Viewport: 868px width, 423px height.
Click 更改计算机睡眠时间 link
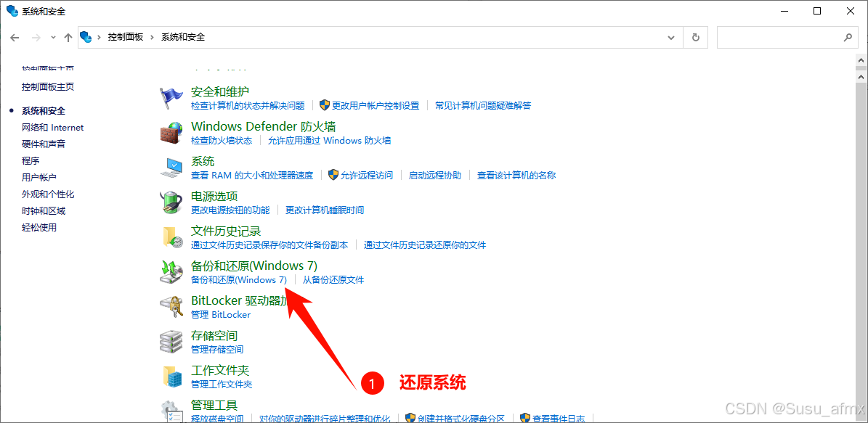click(325, 210)
